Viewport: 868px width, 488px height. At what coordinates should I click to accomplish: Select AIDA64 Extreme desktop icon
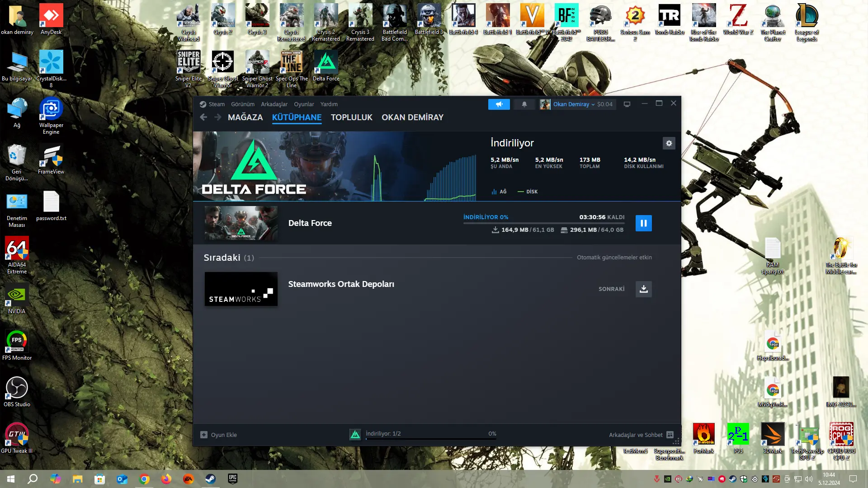pyautogui.click(x=17, y=255)
